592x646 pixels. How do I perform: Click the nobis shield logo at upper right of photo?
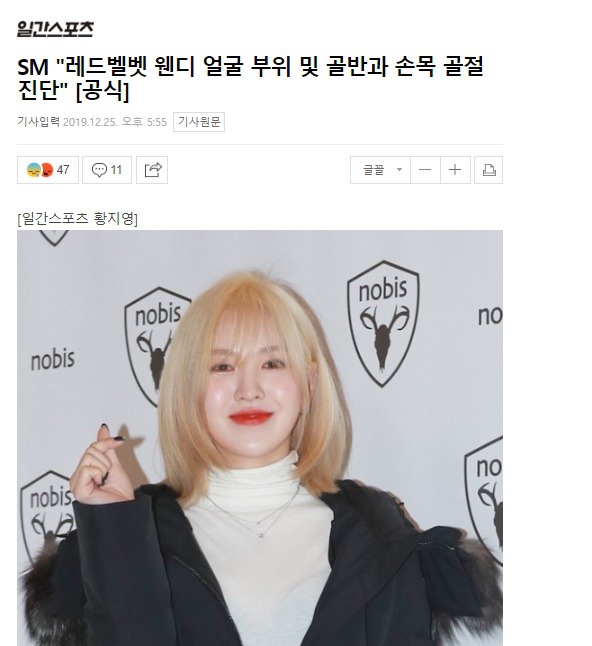[383, 324]
